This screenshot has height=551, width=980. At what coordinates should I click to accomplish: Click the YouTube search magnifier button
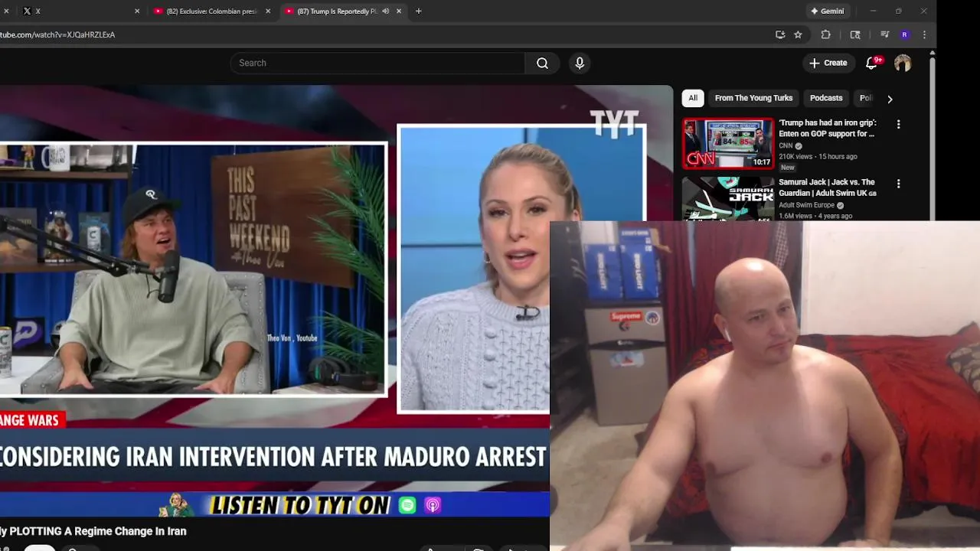coord(542,63)
